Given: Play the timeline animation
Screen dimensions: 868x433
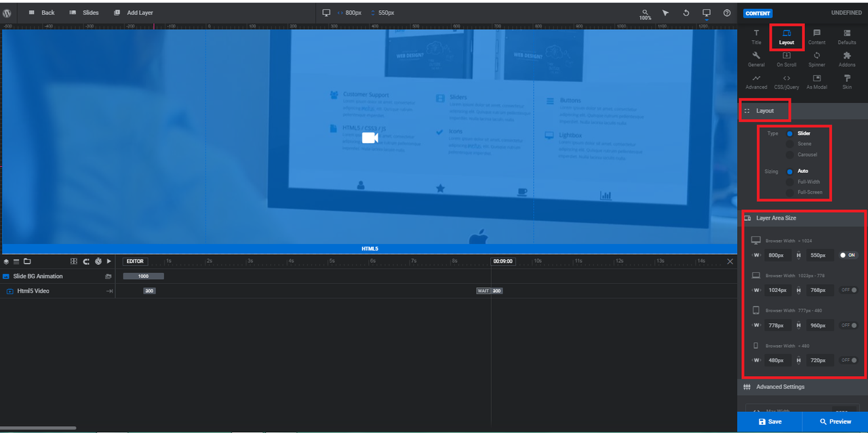Looking at the screenshot, I should (x=108, y=262).
